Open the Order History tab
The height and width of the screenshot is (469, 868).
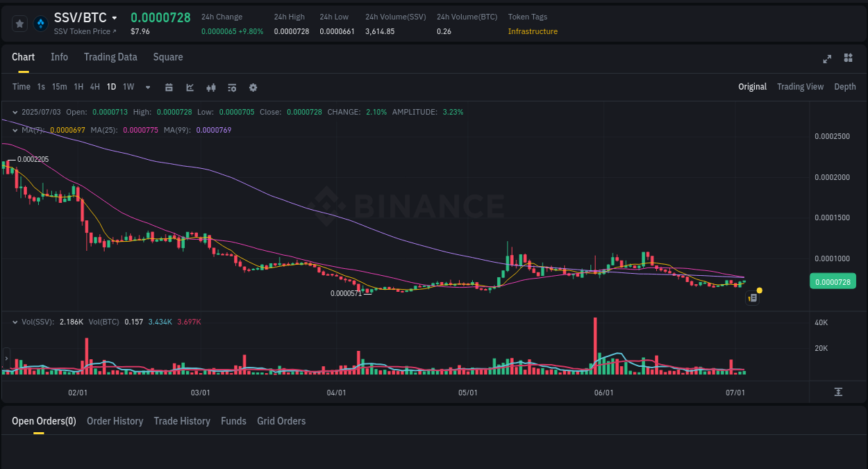(x=115, y=421)
